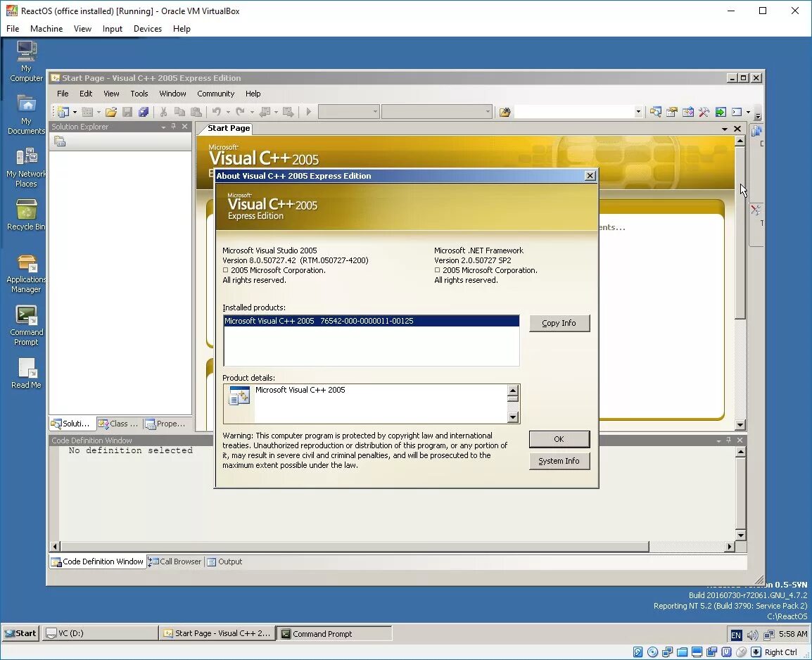
Task: Click the Open File folder icon
Action: pos(110,112)
